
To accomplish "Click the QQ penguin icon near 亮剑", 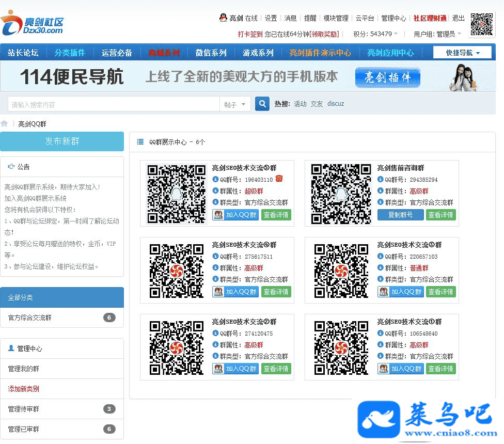I will pos(223,18).
